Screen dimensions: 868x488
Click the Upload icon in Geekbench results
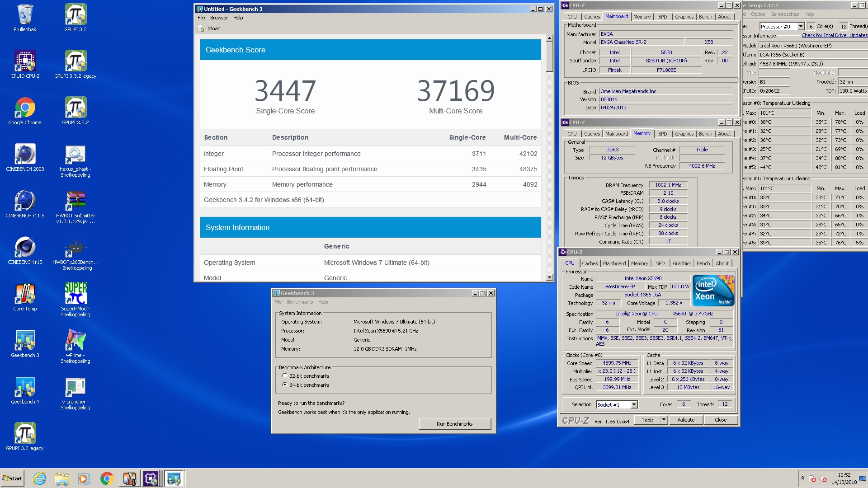pyautogui.click(x=201, y=28)
